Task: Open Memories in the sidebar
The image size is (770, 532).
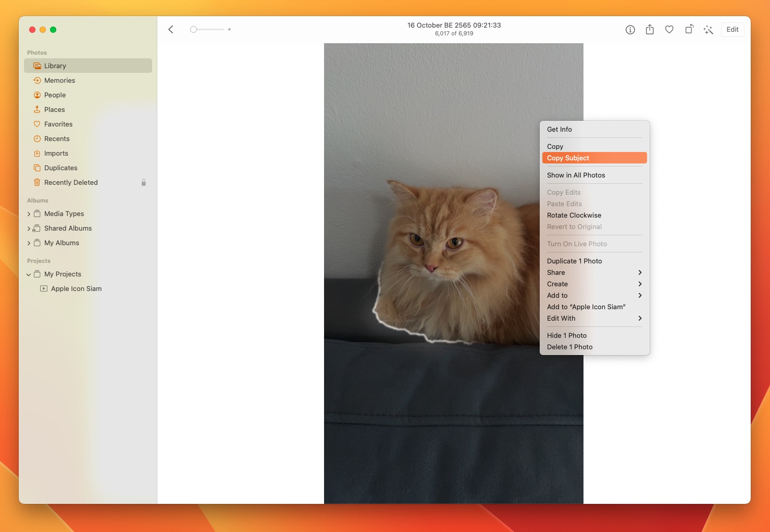Action: click(x=59, y=81)
